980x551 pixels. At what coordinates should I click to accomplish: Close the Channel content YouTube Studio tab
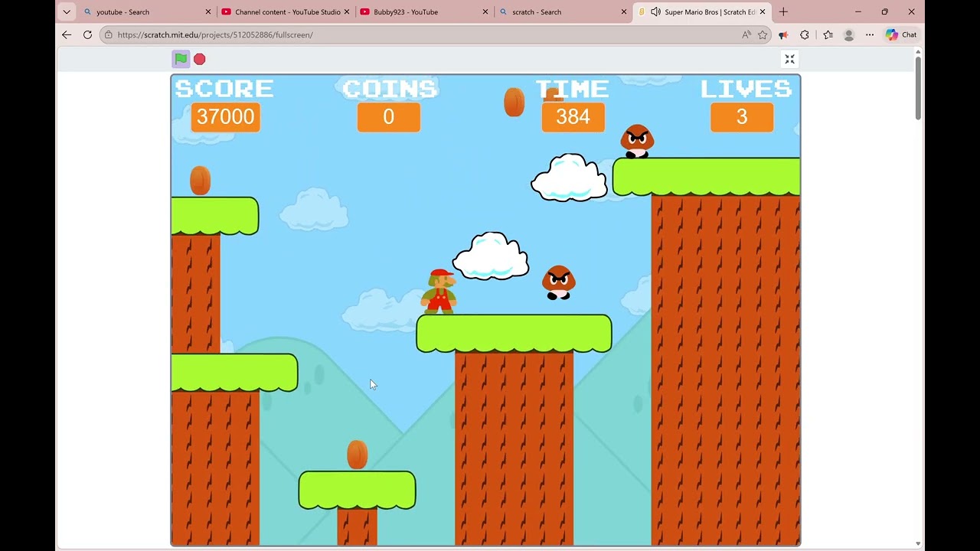click(347, 11)
